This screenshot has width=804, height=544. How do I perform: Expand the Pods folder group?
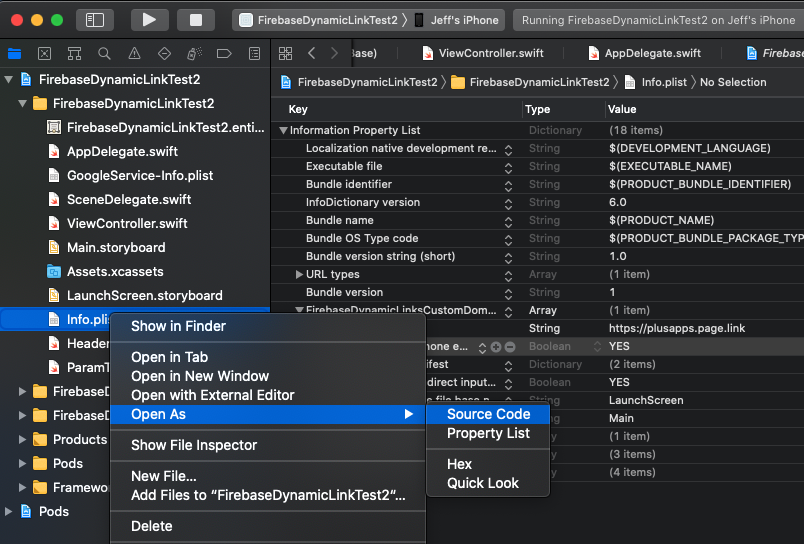pos(23,464)
